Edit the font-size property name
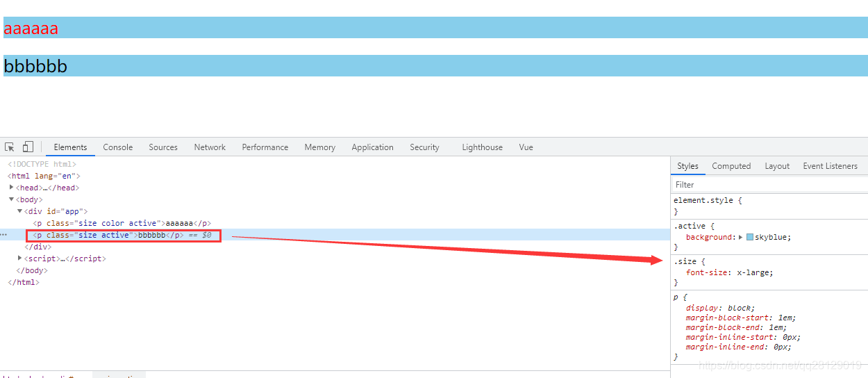 (x=707, y=273)
